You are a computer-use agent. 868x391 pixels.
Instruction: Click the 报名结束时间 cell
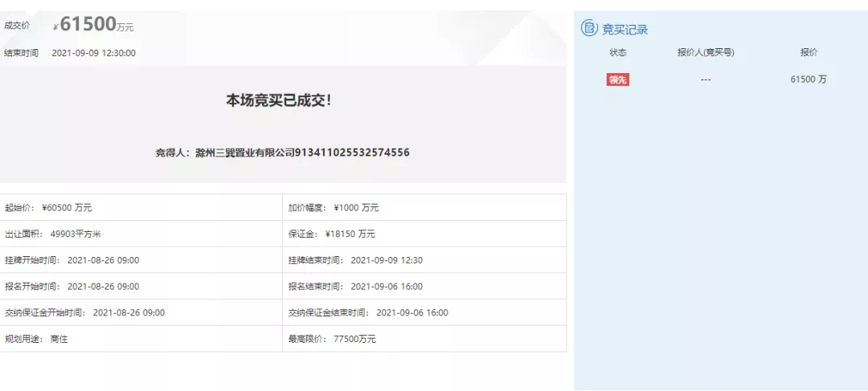[x=355, y=287]
